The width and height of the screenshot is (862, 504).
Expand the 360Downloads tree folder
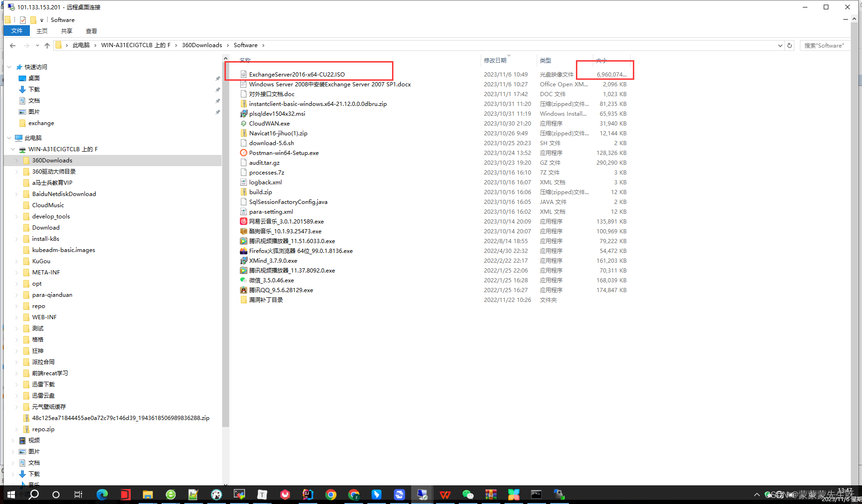(x=17, y=161)
